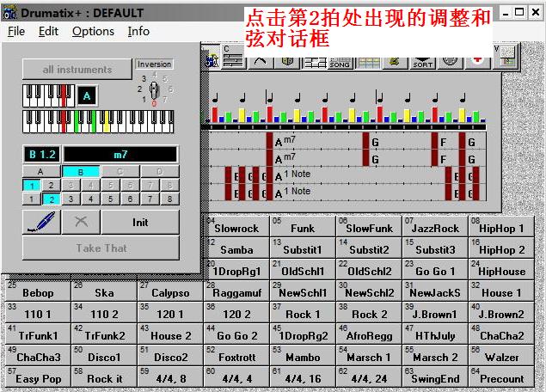
Task: Click the C staff notation toolbar icon
Action: [230, 58]
